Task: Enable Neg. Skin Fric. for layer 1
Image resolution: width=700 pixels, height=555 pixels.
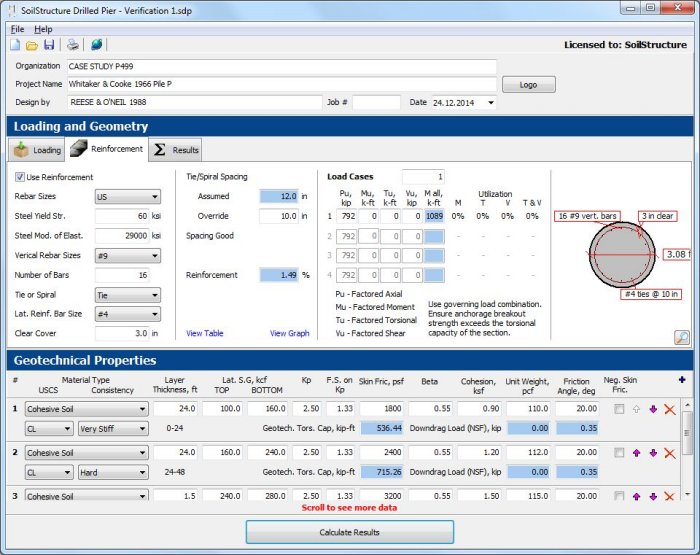Action: click(x=620, y=409)
